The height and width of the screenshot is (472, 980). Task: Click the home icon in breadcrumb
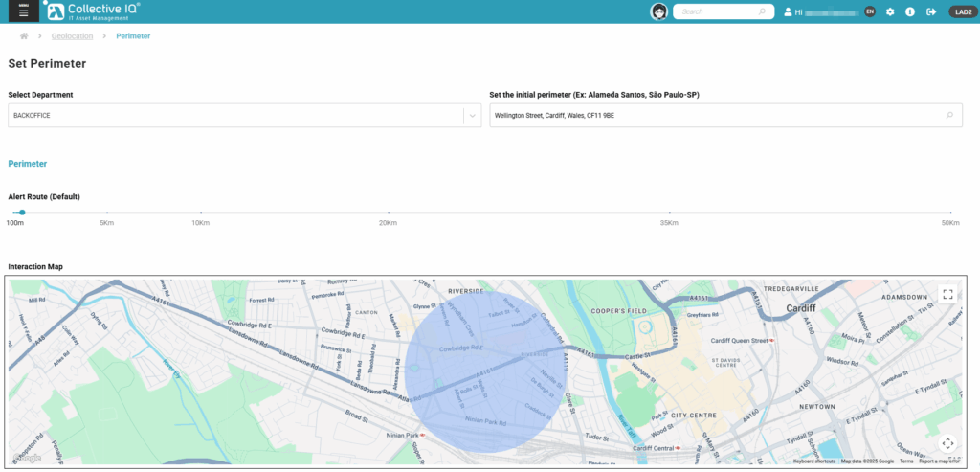coord(24,35)
